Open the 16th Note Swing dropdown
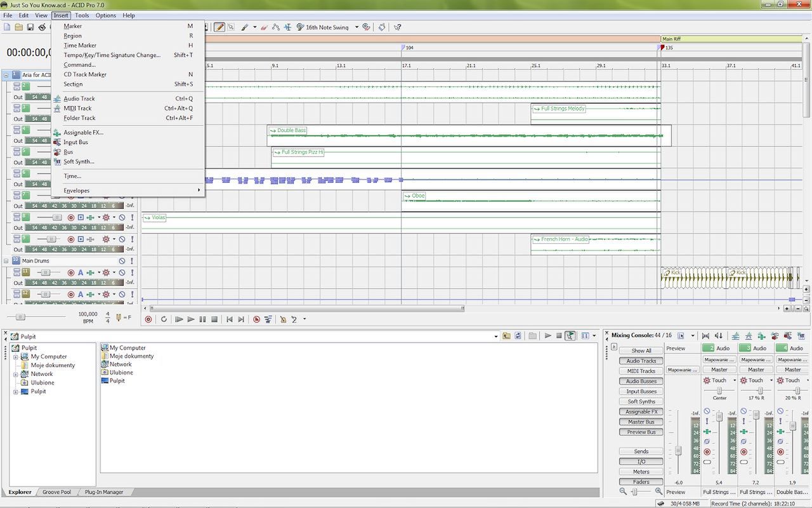812x508 pixels. click(x=357, y=27)
